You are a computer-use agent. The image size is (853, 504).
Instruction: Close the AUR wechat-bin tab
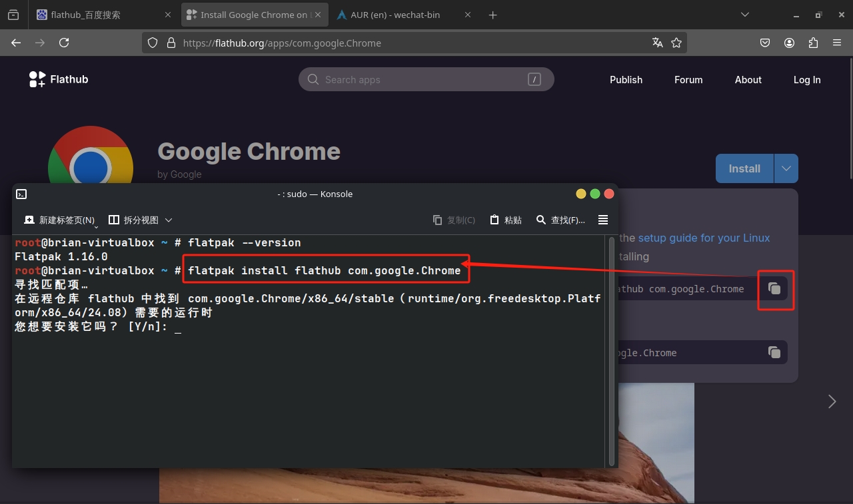[467, 15]
